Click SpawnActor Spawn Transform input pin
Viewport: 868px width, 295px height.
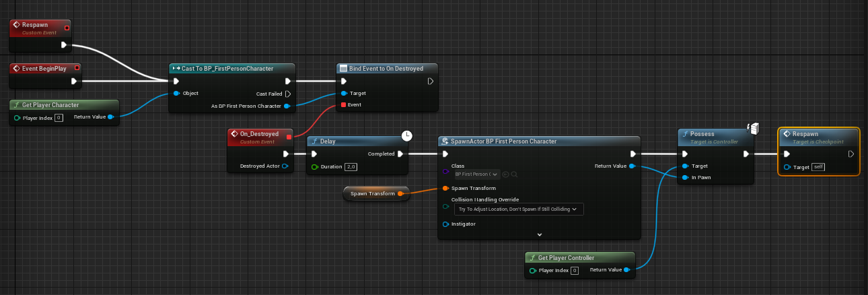pos(445,188)
